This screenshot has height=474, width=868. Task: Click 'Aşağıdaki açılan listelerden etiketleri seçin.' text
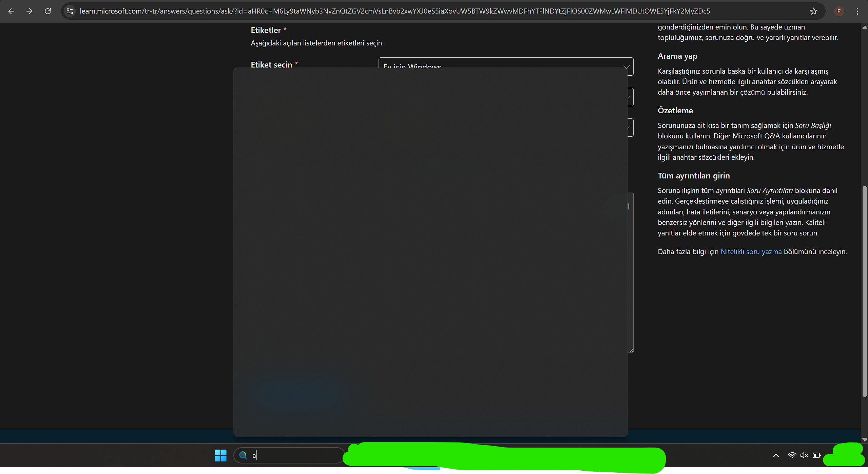coord(317,43)
